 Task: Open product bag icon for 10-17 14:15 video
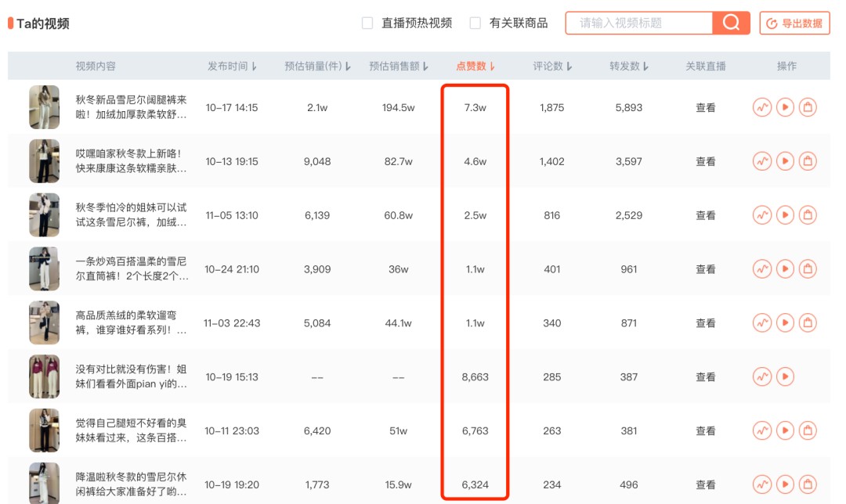pyautogui.click(x=808, y=107)
